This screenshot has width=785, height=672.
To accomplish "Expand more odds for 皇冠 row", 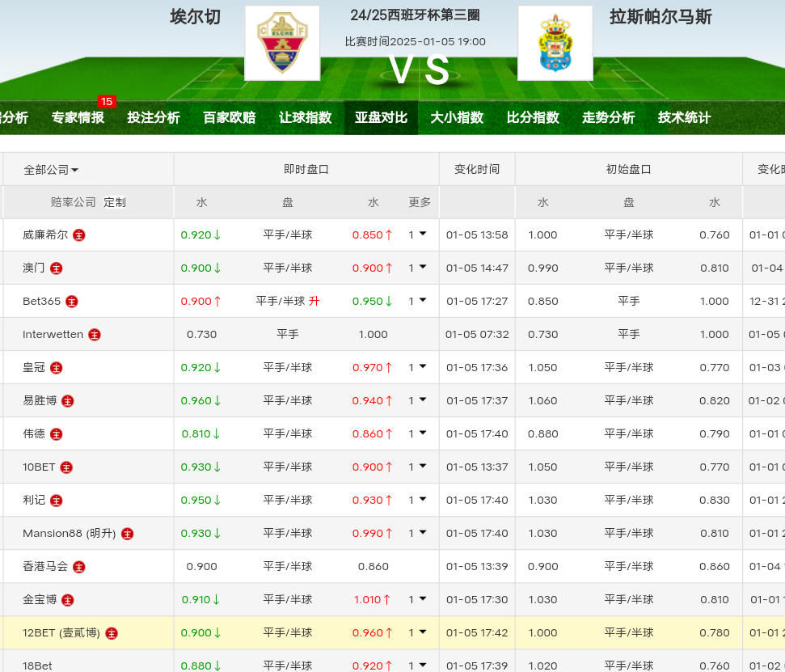I will [417, 367].
